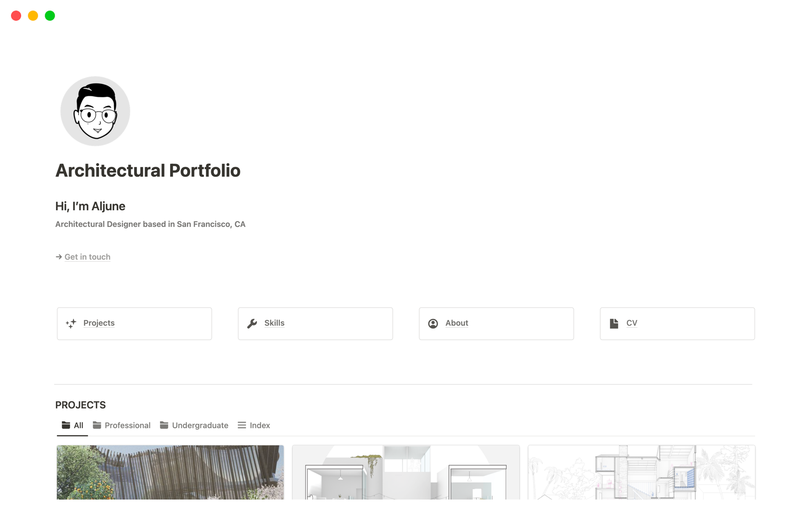The image size is (812, 508).
Task: Open the Skills page link
Action: [274, 323]
